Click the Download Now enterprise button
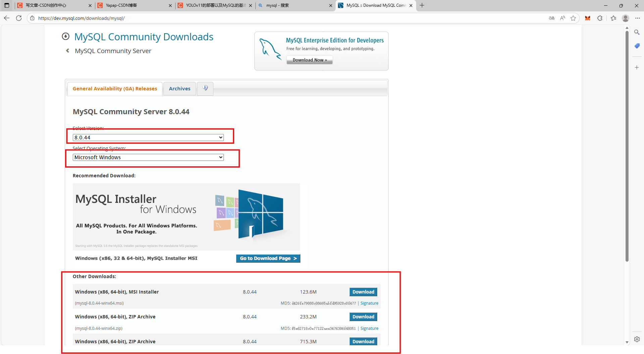 point(309,60)
